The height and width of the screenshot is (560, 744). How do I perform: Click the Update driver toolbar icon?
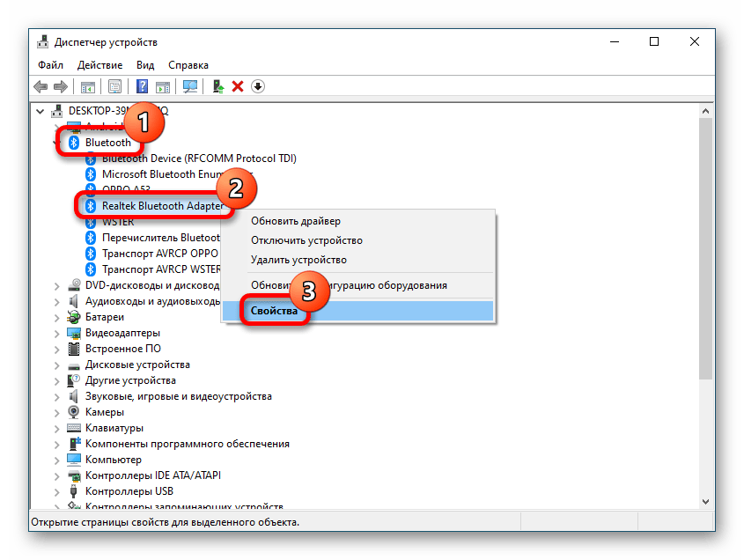pyautogui.click(x=217, y=86)
